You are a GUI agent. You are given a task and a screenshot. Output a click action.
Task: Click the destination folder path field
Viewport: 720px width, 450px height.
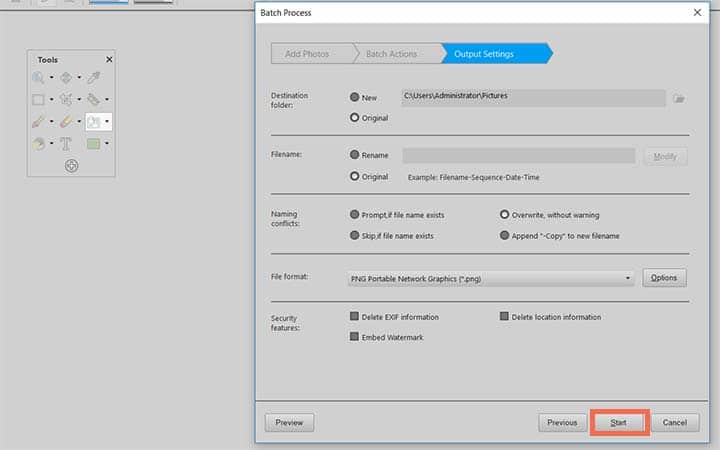(x=534, y=98)
